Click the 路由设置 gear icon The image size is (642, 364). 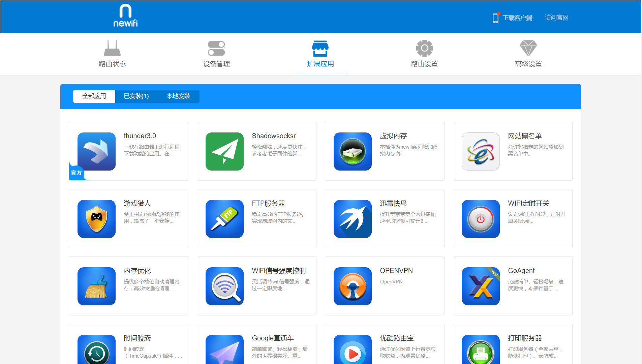[425, 48]
